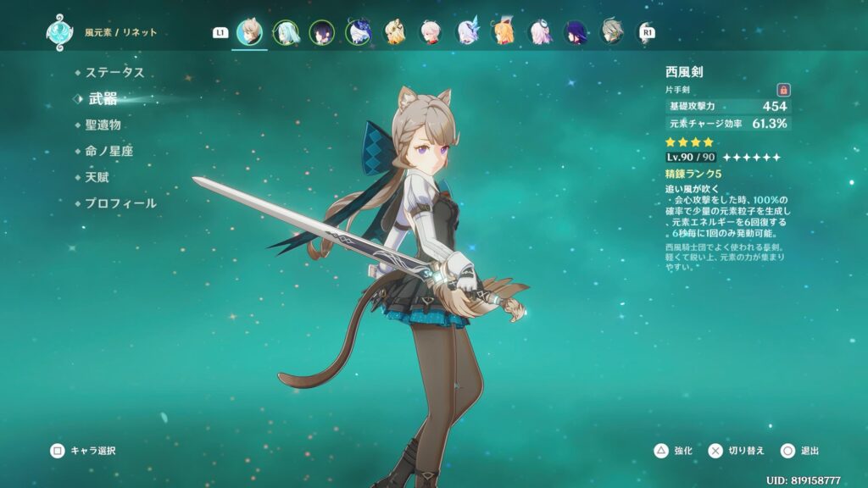The width and height of the screenshot is (868, 488).
Task: Open the プロフィール menu
Action: [120, 203]
